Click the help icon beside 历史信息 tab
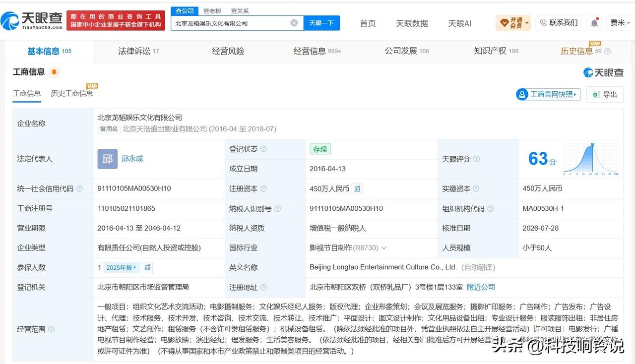The height and width of the screenshot is (364, 635). pos(607,52)
